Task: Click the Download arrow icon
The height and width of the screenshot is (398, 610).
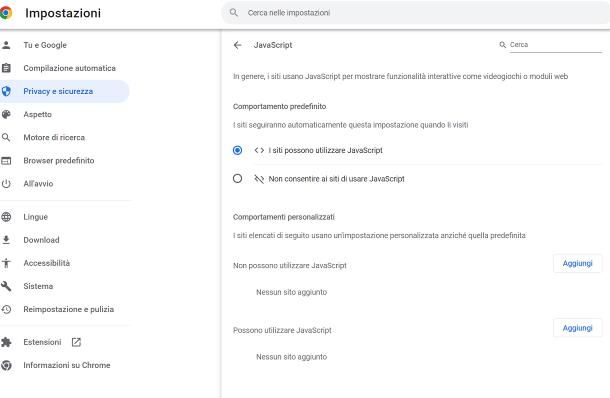Action: (6, 240)
